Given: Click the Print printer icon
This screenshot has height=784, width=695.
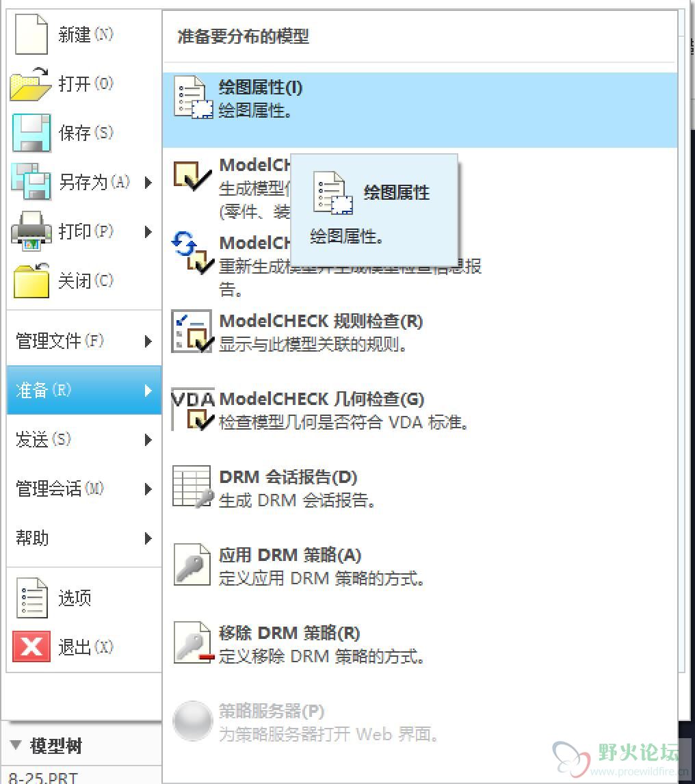Looking at the screenshot, I should [x=31, y=231].
